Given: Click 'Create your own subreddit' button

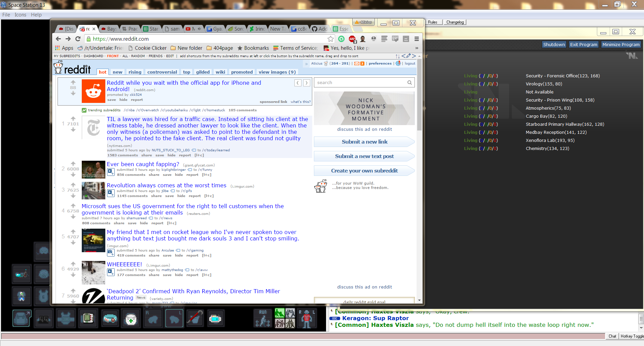Looking at the screenshot, I should click(364, 171).
